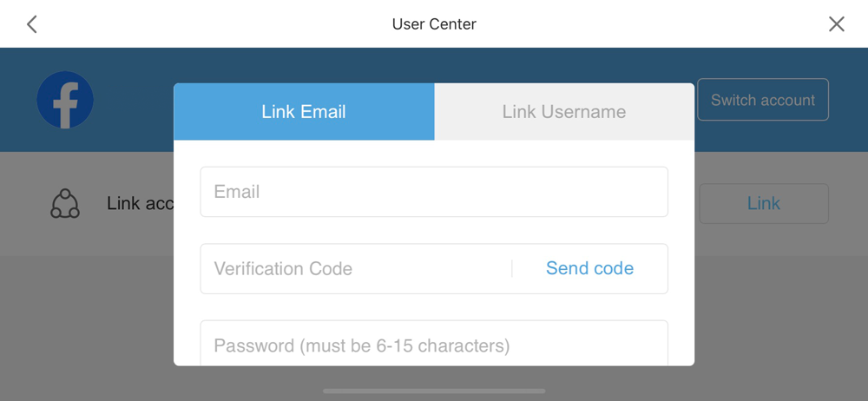Viewport: 868px width, 401px height.
Task: Click the divider beside Send code
Action: point(512,269)
